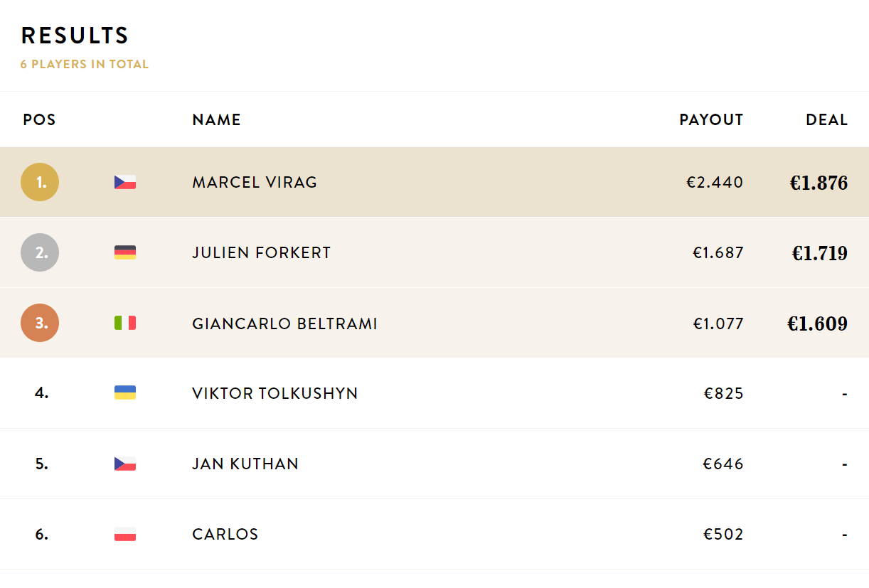Click the €1.876 deal amount
Viewport: 869px width, 588px height.
point(819,183)
